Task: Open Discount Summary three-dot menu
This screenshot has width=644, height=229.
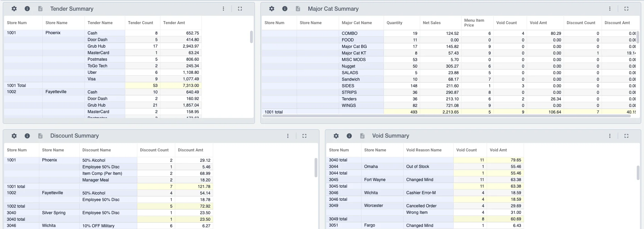Action: click(x=288, y=136)
